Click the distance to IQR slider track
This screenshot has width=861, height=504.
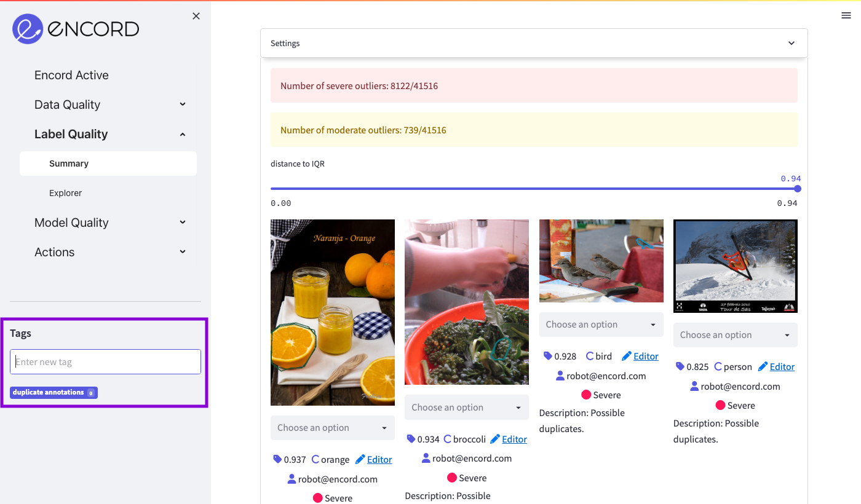pyautogui.click(x=534, y=189)
